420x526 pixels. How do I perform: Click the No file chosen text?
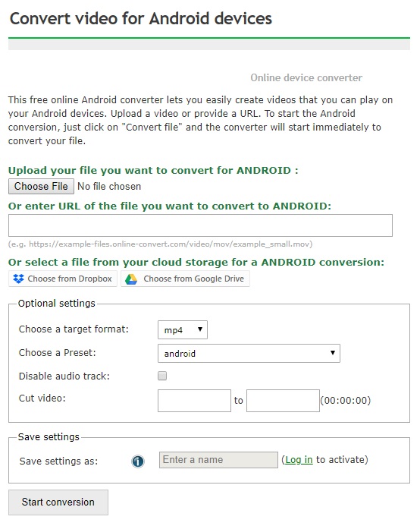(x=109, y=187)
